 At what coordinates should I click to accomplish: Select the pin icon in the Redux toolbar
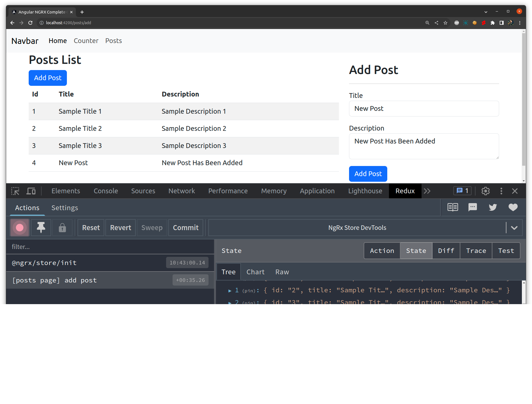point(41,228)
